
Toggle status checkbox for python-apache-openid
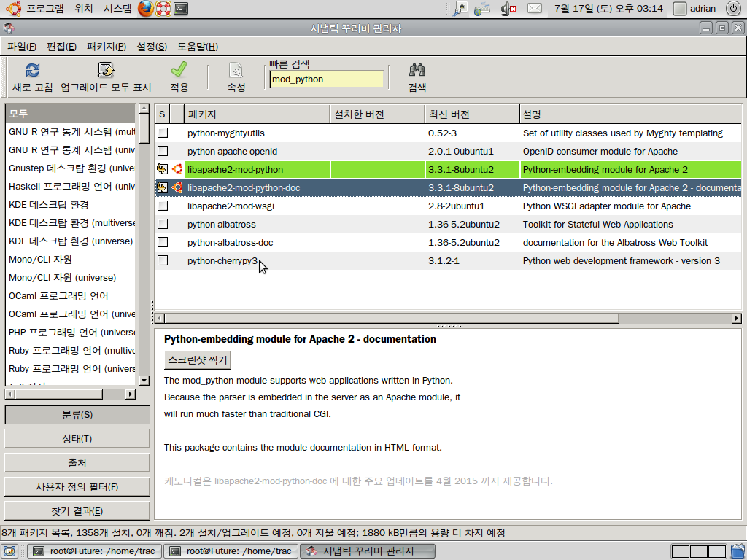click(x=163, y=151)
